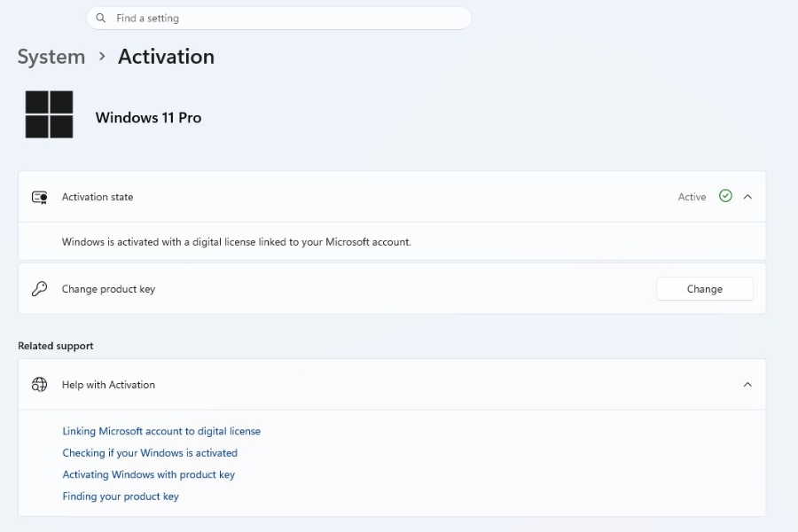Click the Help with Activation label
The width and height of the screenshot is (798, 532).
tap(108, 385)
